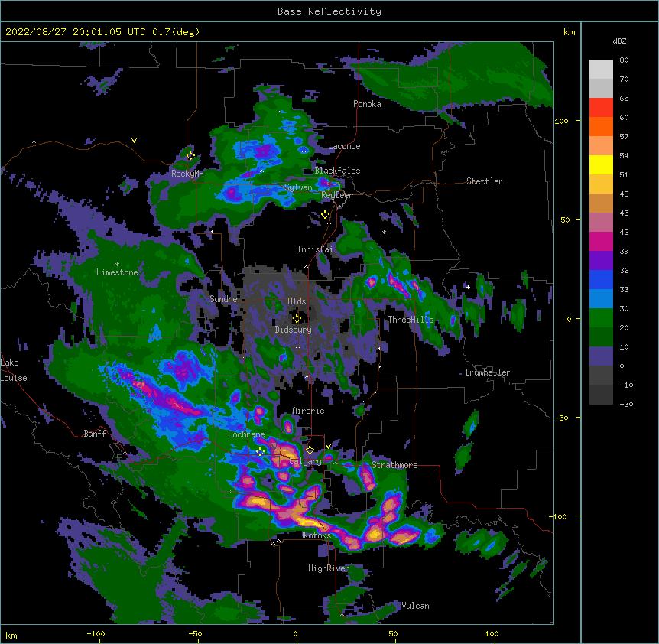Click the RockyMH label
This screenshot has height=644, width=659.
click(187, 174)
